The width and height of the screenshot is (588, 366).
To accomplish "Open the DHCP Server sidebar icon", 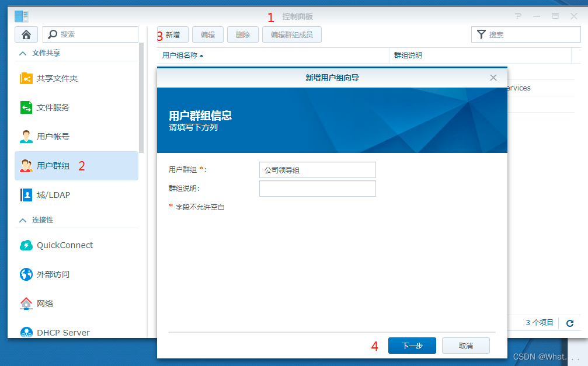I will point(26,332).
